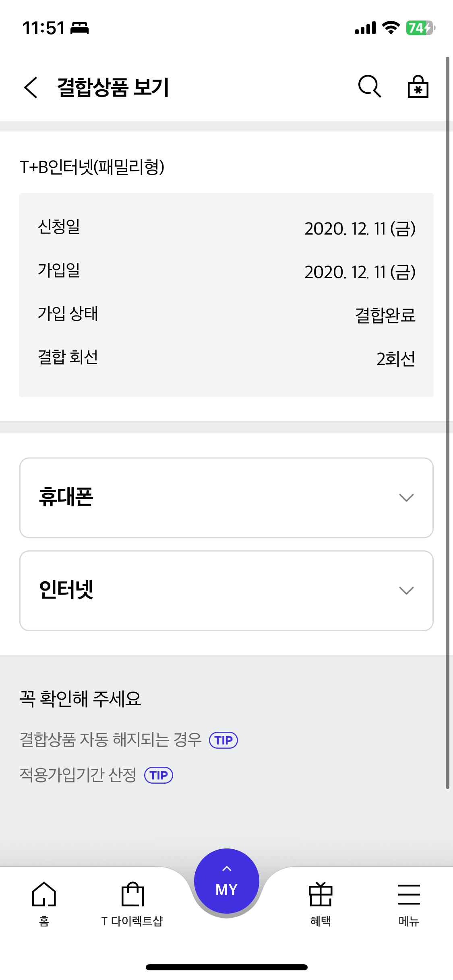
Task: Open the 메뉴 hamburger icon
Action: pos(409,895)
